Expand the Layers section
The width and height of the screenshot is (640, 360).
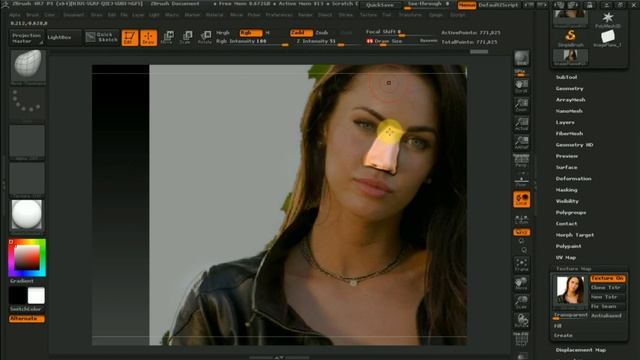[565, 122]
